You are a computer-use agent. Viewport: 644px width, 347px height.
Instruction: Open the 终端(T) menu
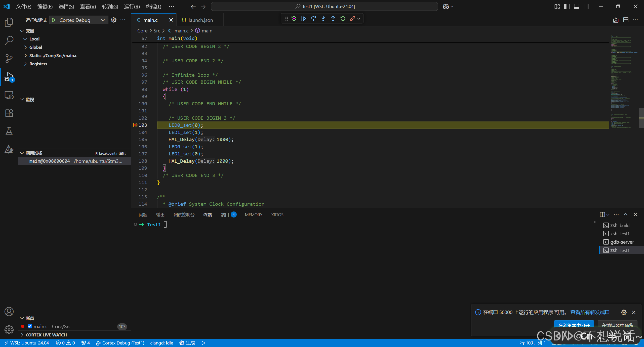pos(154,7)
